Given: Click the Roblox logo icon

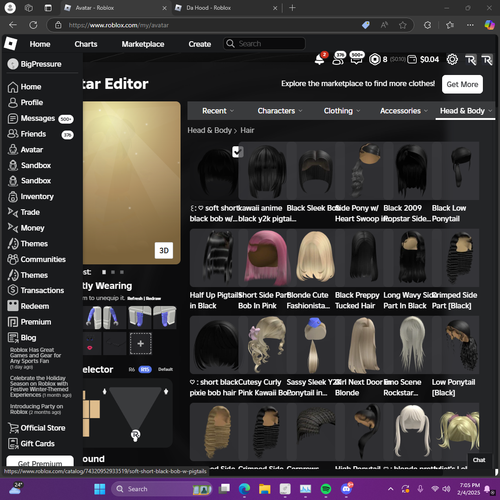Looking at the screenshot, I should coord(10,44).
